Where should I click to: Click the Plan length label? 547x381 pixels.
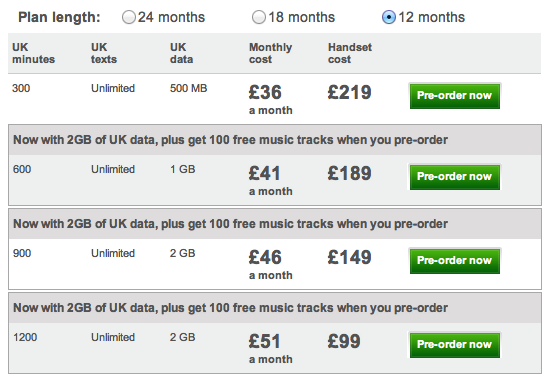point(59,17)
